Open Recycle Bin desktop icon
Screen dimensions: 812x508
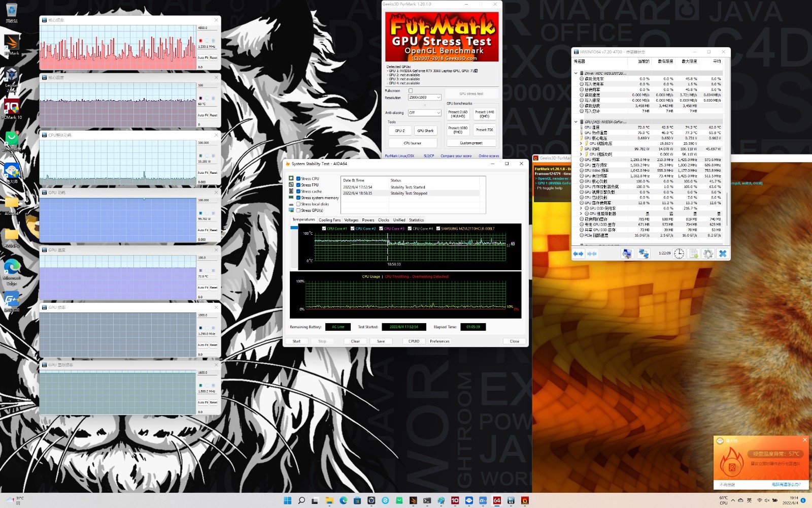pos(12,13)
